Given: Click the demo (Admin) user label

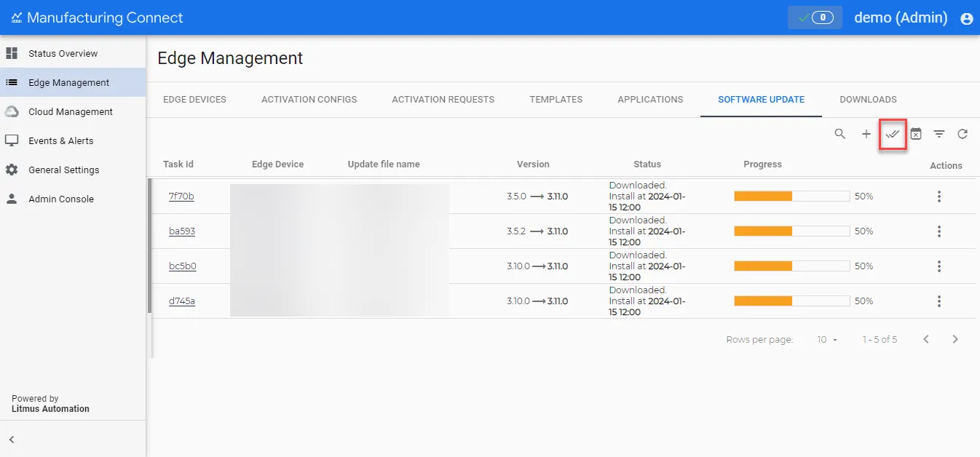Looking at the screenshot, I should (x=901, y=18).
